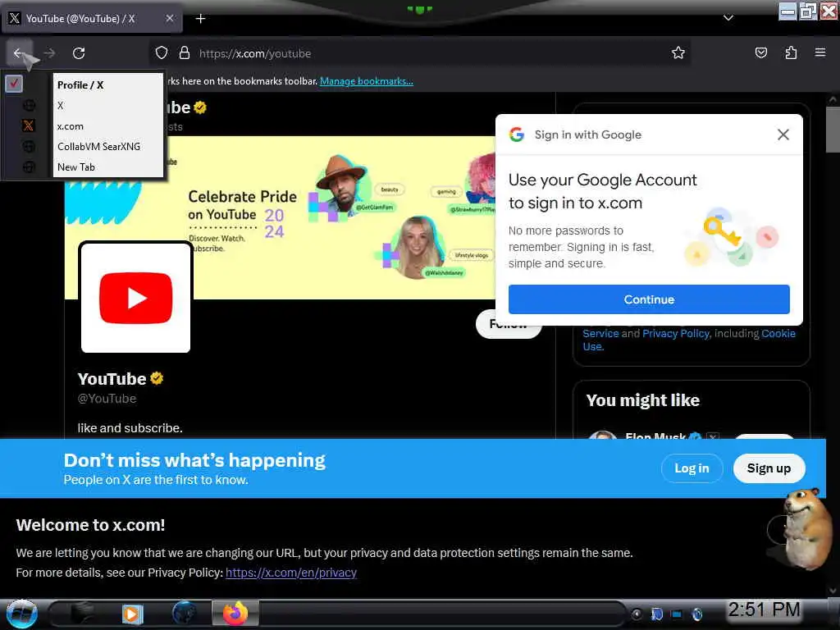
Task: Click the black folder taskbar icon
Action: [x=81, y=614]
